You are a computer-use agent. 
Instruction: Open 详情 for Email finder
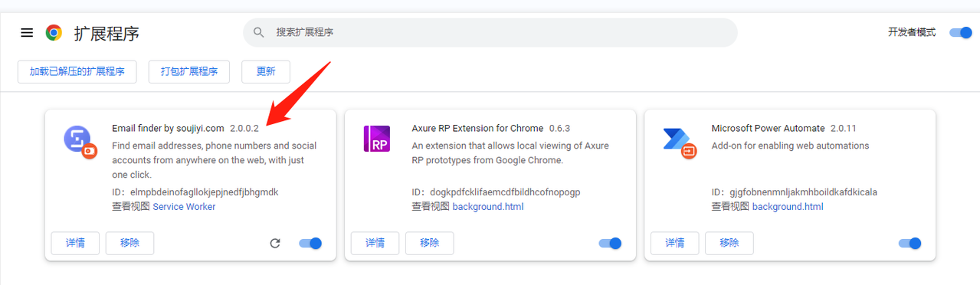[x=76, y=243]
